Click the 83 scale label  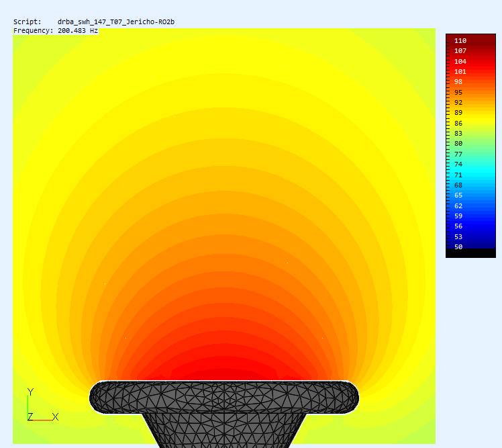coord(458,134)
